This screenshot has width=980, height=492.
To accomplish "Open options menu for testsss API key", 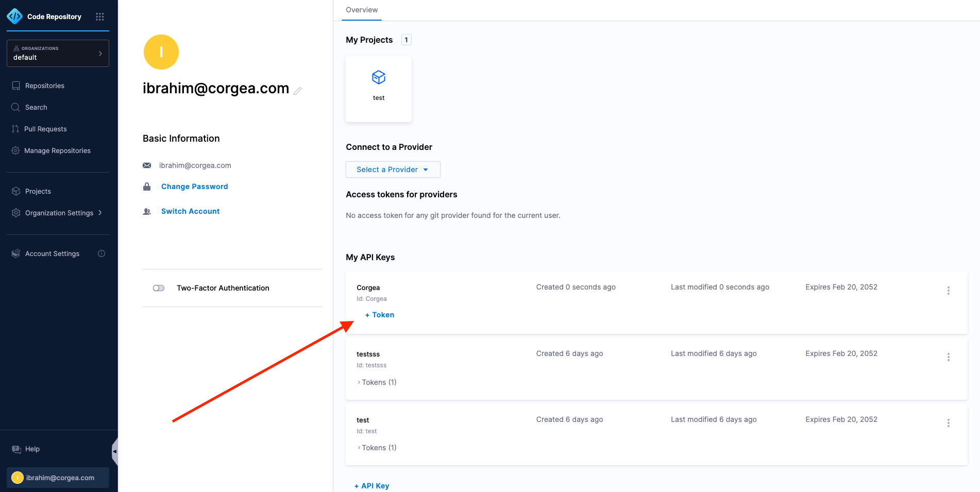I will point(948,357).
